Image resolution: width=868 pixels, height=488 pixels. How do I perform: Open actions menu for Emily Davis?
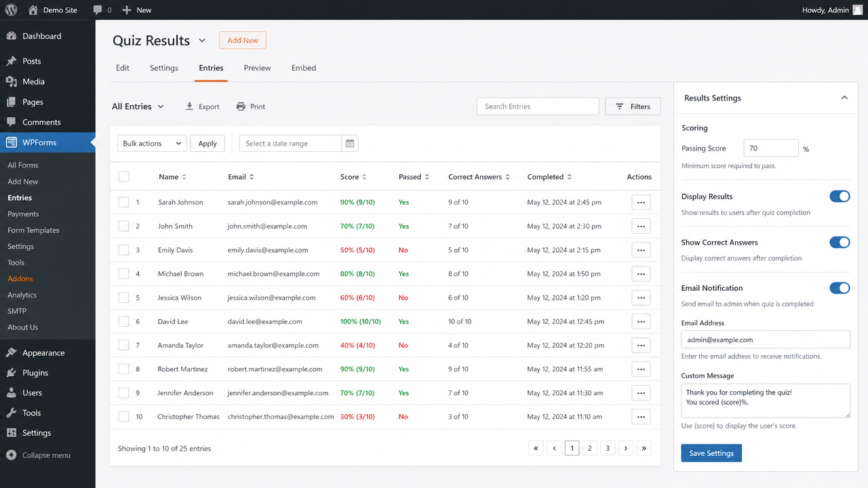tap(641, 250)
